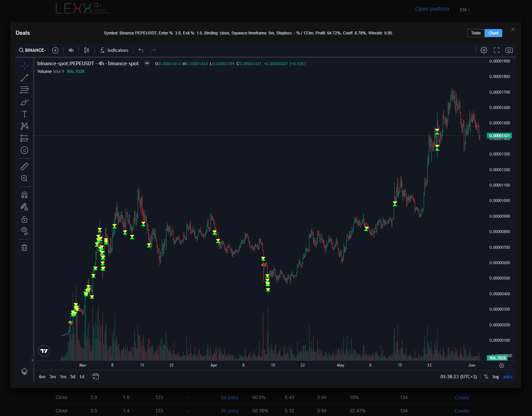Click the TradingView logo badge

coord(44,351)
